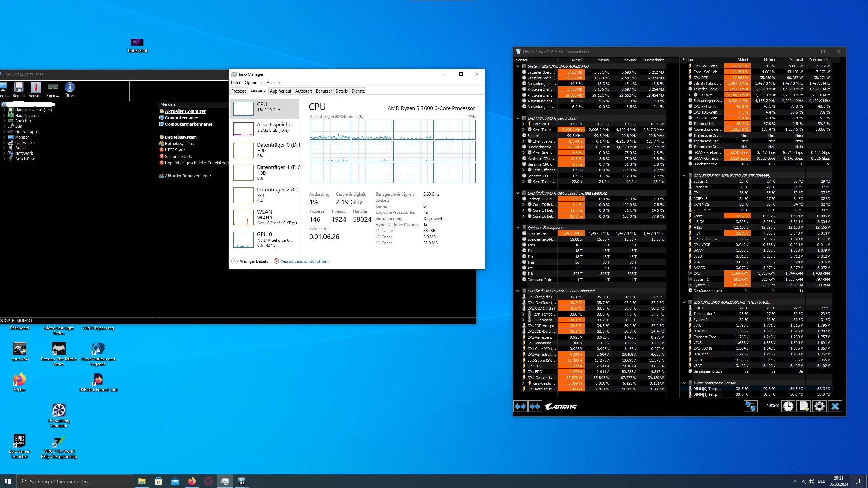The width and height of the screenshot is (868, 488).
Task: Click the Ressourcenmonitor öffnen link
Action: tap(304, 261)
